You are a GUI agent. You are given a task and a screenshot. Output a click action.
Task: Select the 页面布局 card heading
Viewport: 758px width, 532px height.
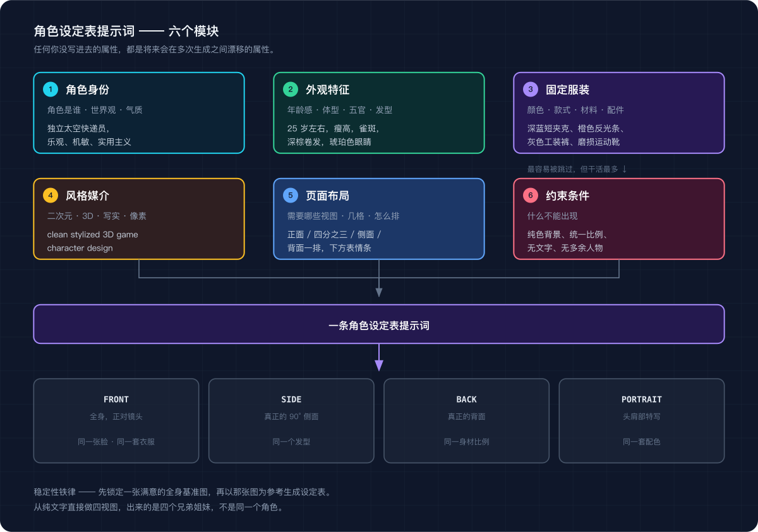pyautogui.click(x=327, y=196)
